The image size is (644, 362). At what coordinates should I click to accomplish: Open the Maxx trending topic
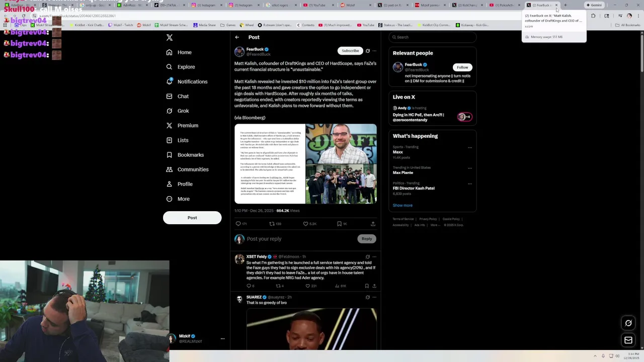coord(398,152)
